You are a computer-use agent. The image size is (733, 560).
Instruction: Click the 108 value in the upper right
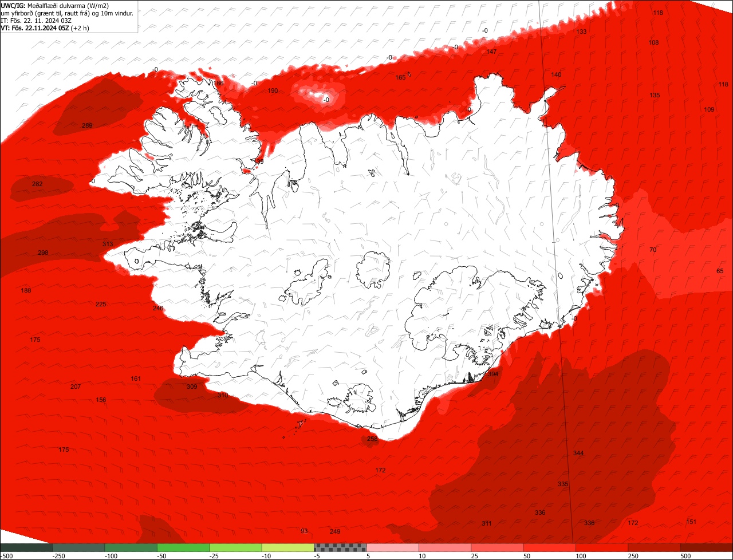(x=653, y=42)
